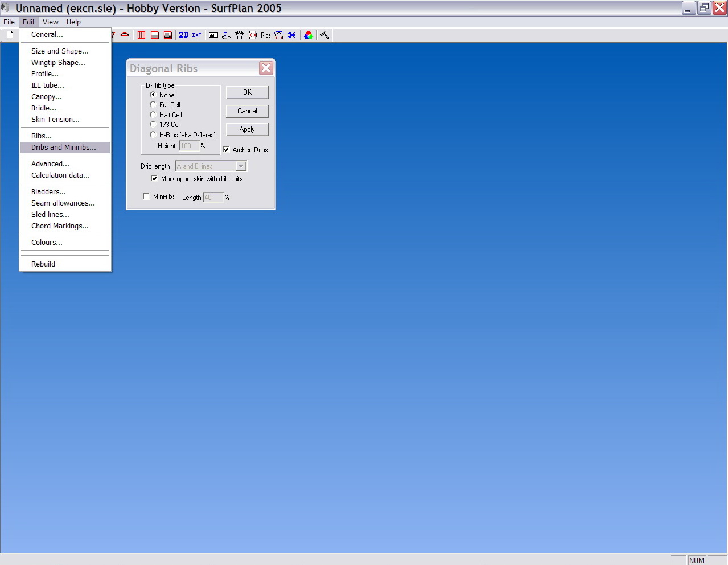This screenshot has width=728, height=565.
Task: Click the hammer rebuild toolbar icon
Action: point(324,35)
